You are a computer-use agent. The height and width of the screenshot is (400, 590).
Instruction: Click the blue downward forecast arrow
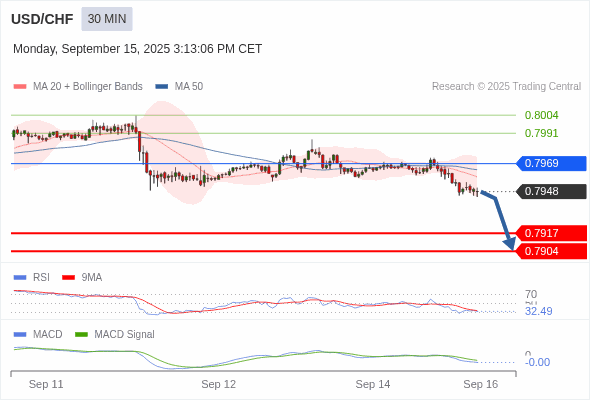click(499, 220)
